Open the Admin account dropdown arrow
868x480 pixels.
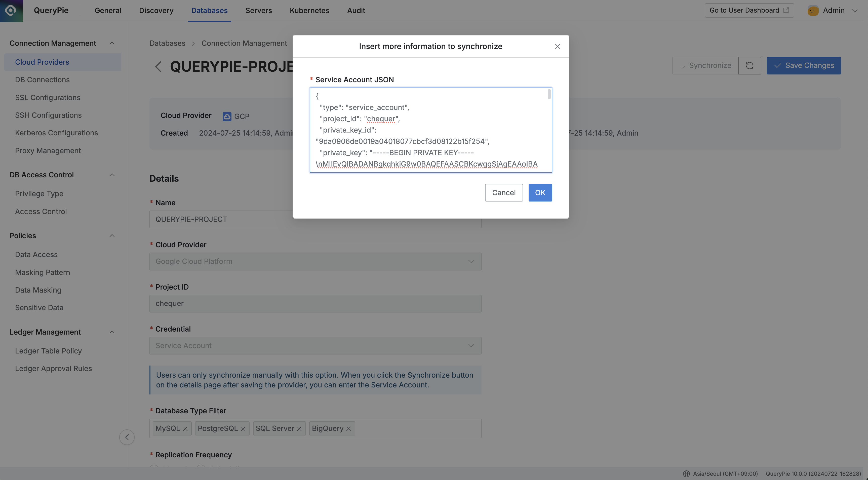click(x=854, y=11)
